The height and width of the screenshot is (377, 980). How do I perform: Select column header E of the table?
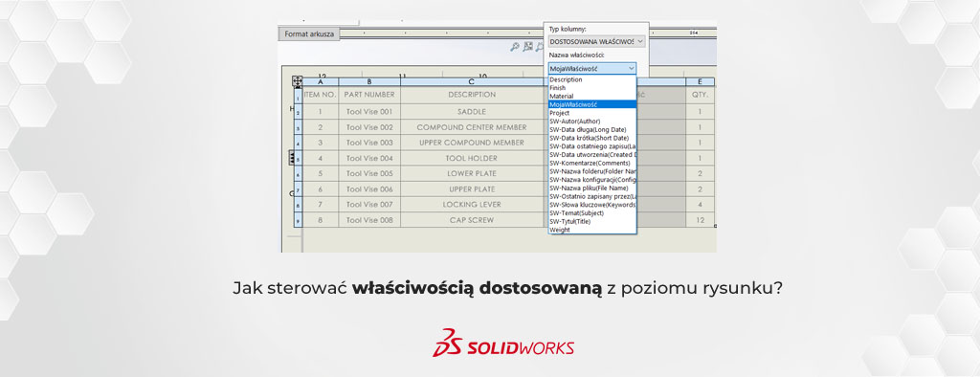[700, 82]
